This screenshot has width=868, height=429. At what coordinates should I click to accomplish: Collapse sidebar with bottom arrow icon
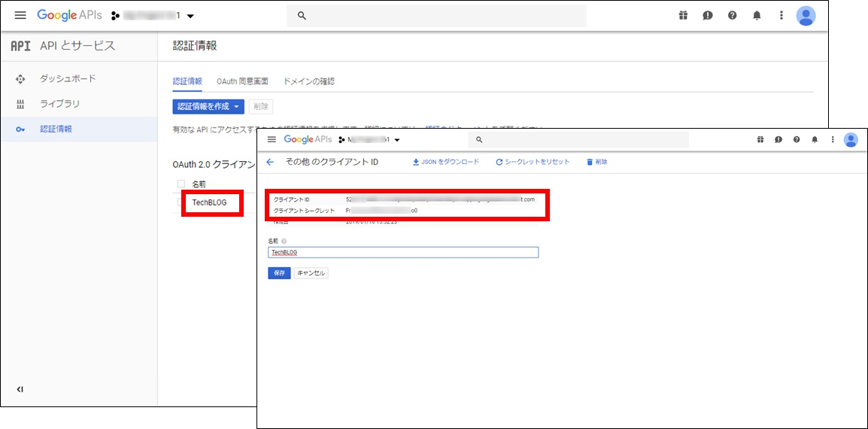coord(20,390)
